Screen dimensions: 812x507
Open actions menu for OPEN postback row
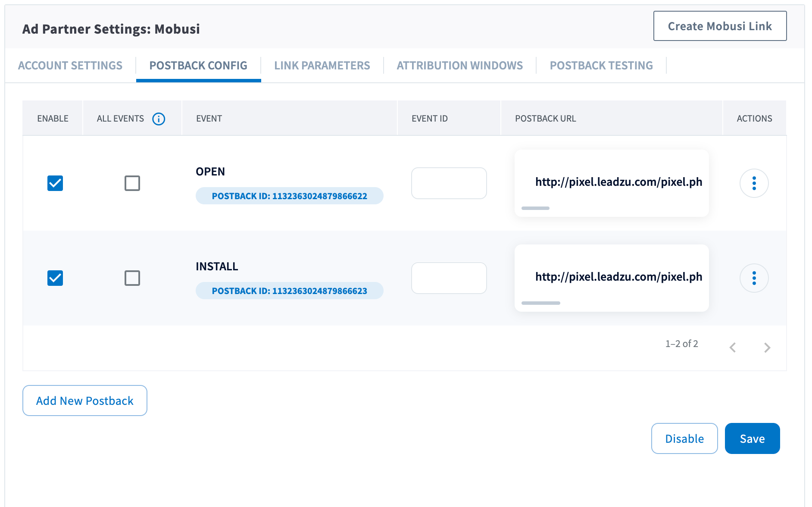[x=754, y=183]
